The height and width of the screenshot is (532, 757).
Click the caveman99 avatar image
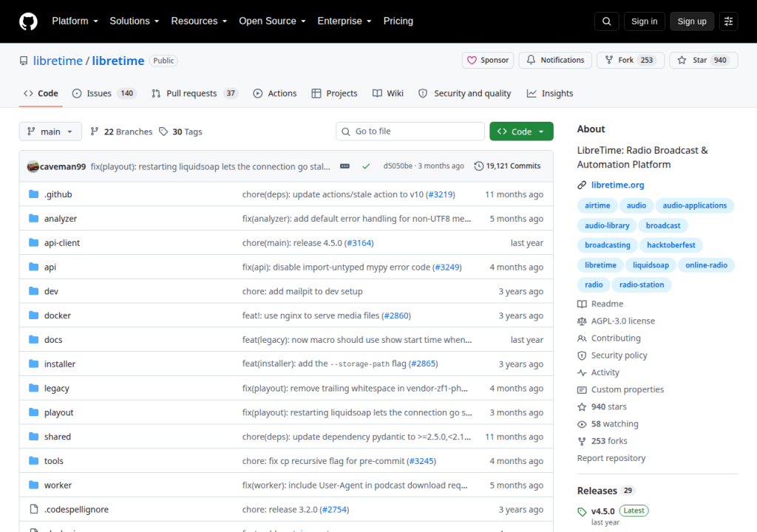[33, 166]
